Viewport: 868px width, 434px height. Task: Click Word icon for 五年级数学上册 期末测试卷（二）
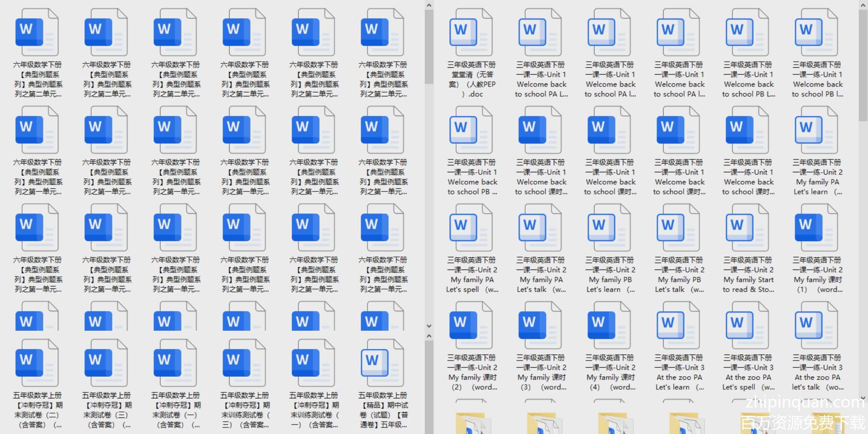click(37, 363)
